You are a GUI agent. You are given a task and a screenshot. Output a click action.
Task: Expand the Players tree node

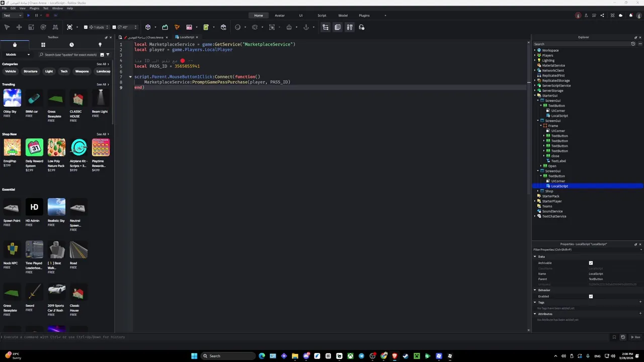coord(535,55)
